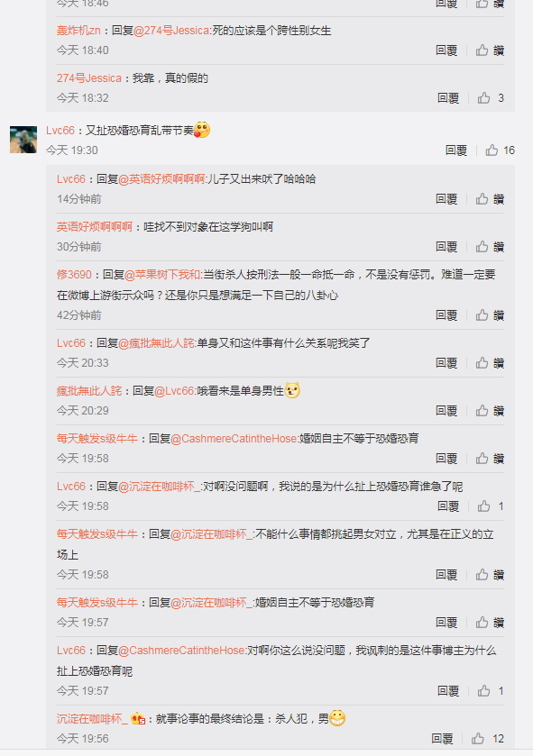Open the first @CashmereCatintheHose mention link
Viewport: 533px width, 756px height.
click(234, 439)
